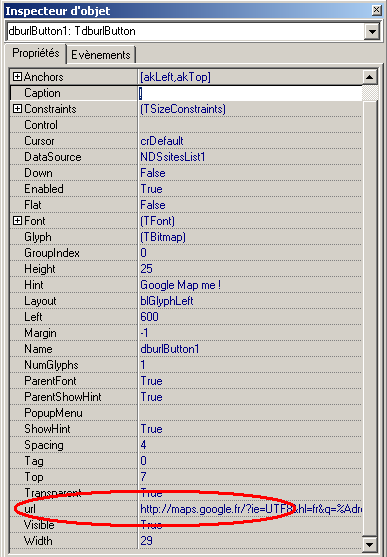The image size is (387, 557).
Task: Click the True value of ParentFont
Action: pyautogui.click(x=151, y=381)
